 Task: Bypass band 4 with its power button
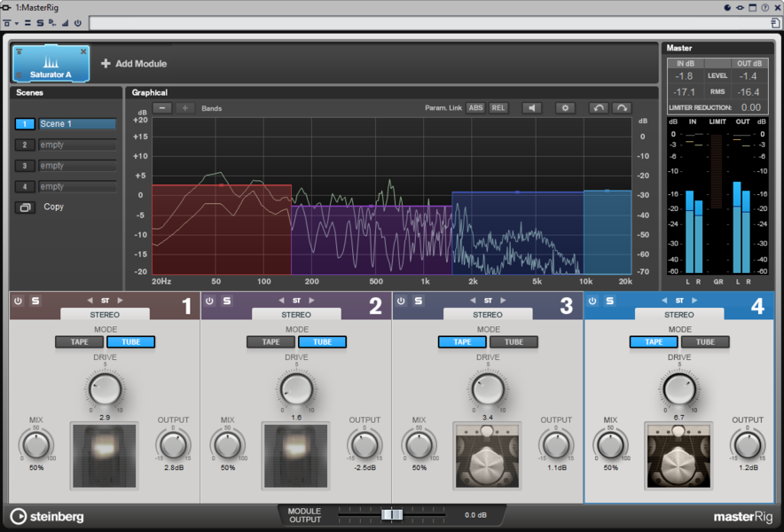click(x=592, y=301)
